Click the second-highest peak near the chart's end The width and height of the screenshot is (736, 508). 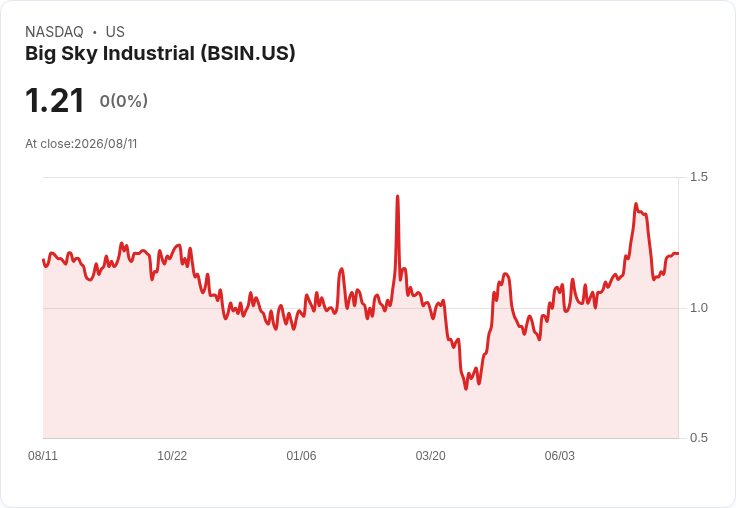(636, 204)
